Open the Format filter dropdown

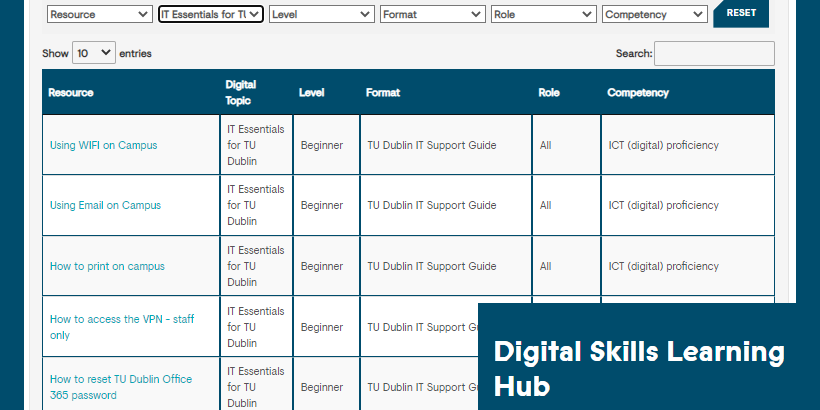[432, 14]
